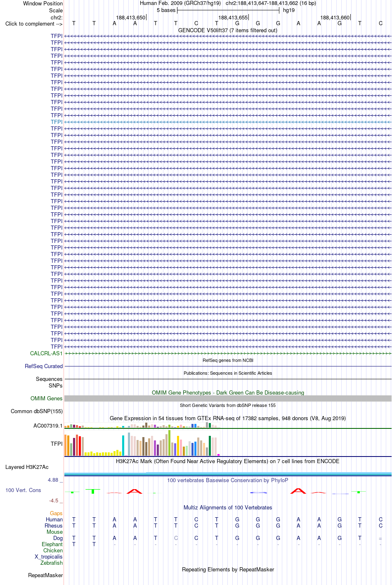Viewport: 392px width, 585px height.
Task: Click the tall yellow-green bar in TFPI chart
Action: 170,443
